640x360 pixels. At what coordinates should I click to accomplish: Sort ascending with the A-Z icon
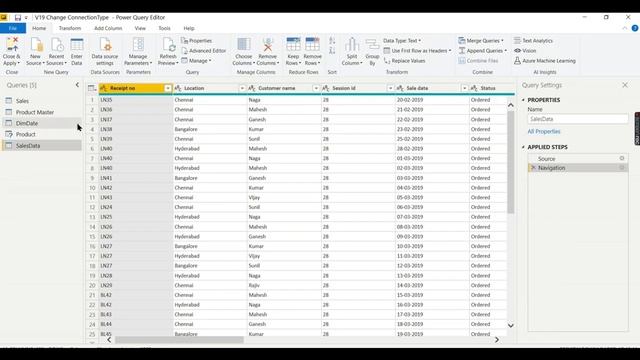(x=332, y=41)
